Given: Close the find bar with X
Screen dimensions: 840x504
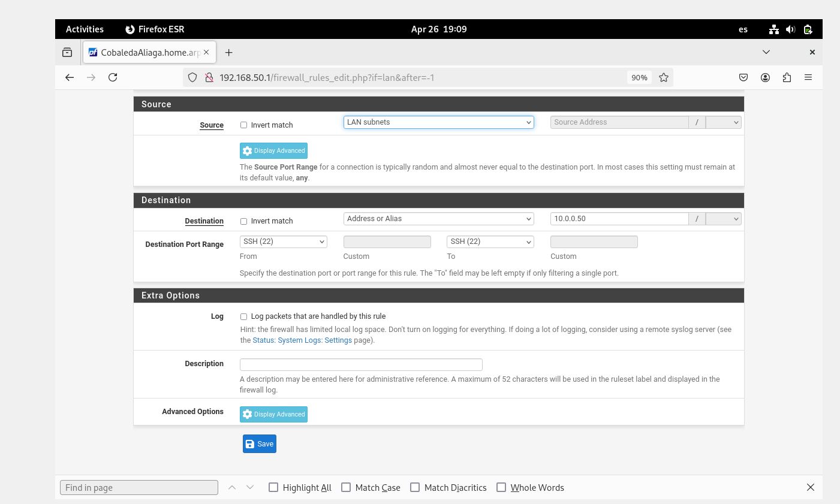Looking at the screenshot, I should (810, 487).
